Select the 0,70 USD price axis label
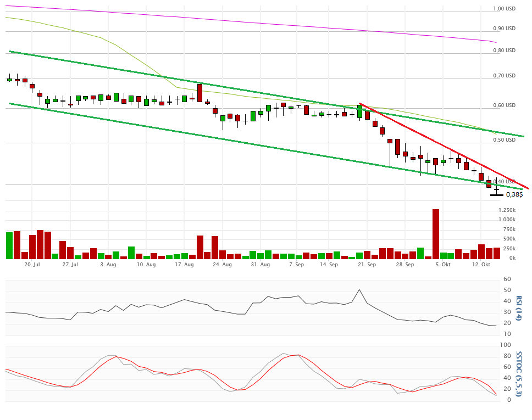This screenshot has height=420, width=532. [504, 76]
